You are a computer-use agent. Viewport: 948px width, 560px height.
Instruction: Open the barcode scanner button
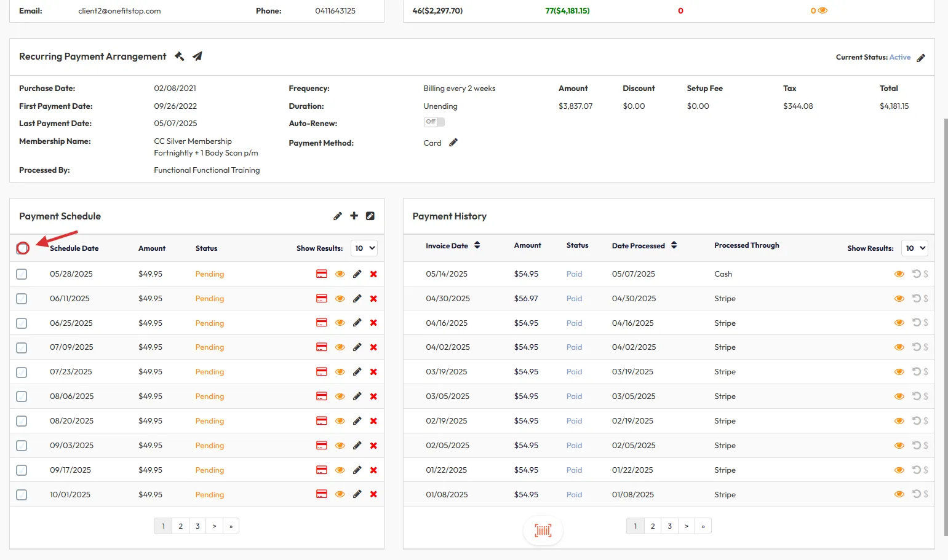543,530
